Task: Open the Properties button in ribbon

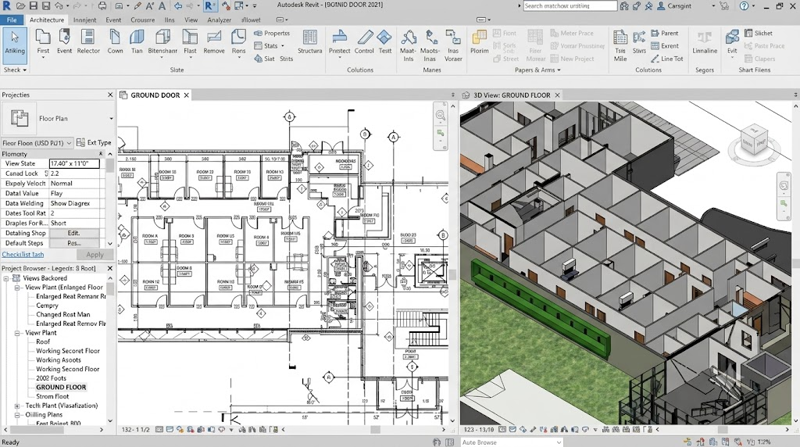Action: pyautogui.click(x=272, y=33)
